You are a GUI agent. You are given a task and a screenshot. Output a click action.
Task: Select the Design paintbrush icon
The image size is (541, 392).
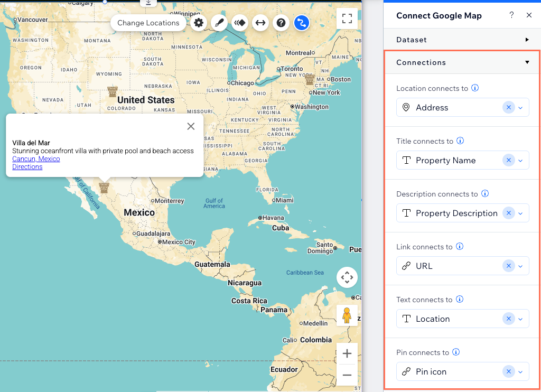219,23
